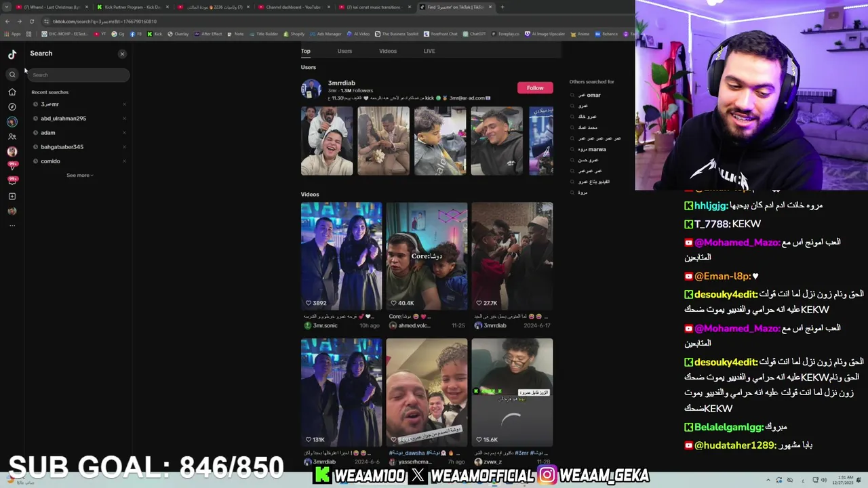Open the video with 15.6K likes
The height and width of the screenshot is (488, 868).
tap(512, 392)
